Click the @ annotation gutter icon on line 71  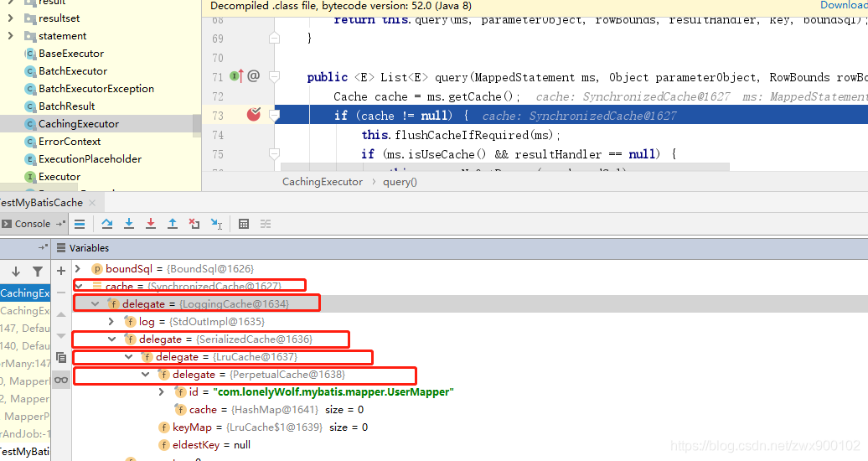pos(254,76)
